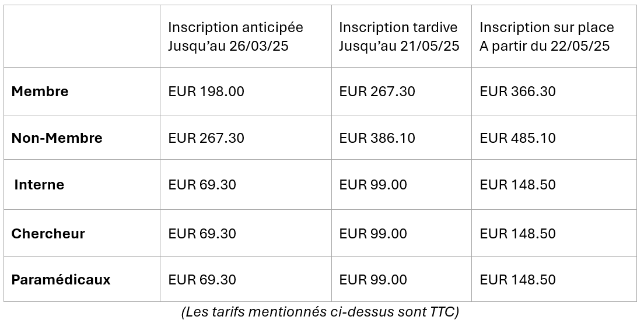Click the Paramédicaux on-site price EUR 148.50
The height and width of the screenshot is (327, 644).
coord(517,279)
